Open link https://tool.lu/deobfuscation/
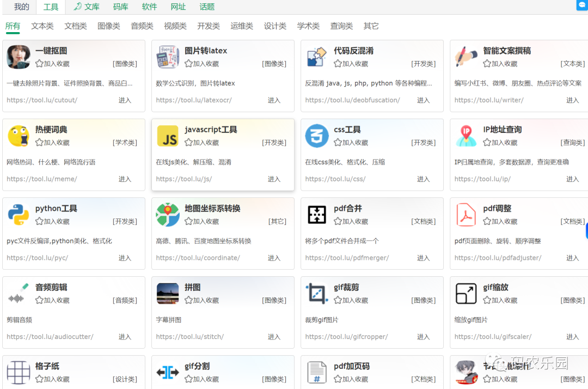The image size is (588, 389). 352,100
